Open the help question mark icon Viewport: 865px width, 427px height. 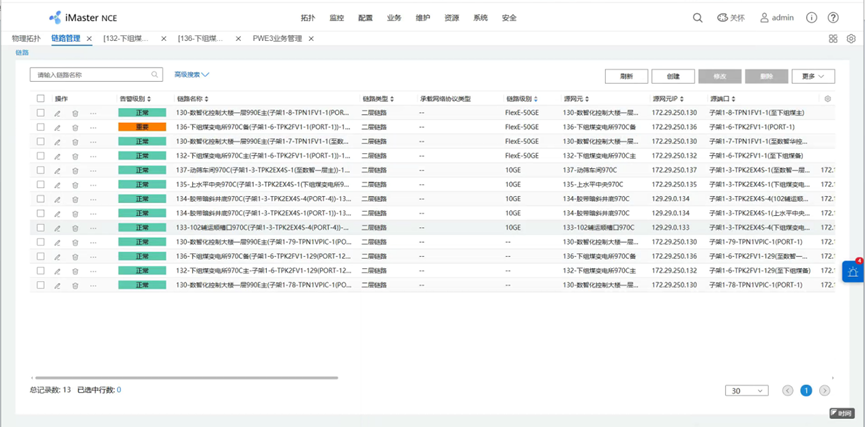coord(833,18)
